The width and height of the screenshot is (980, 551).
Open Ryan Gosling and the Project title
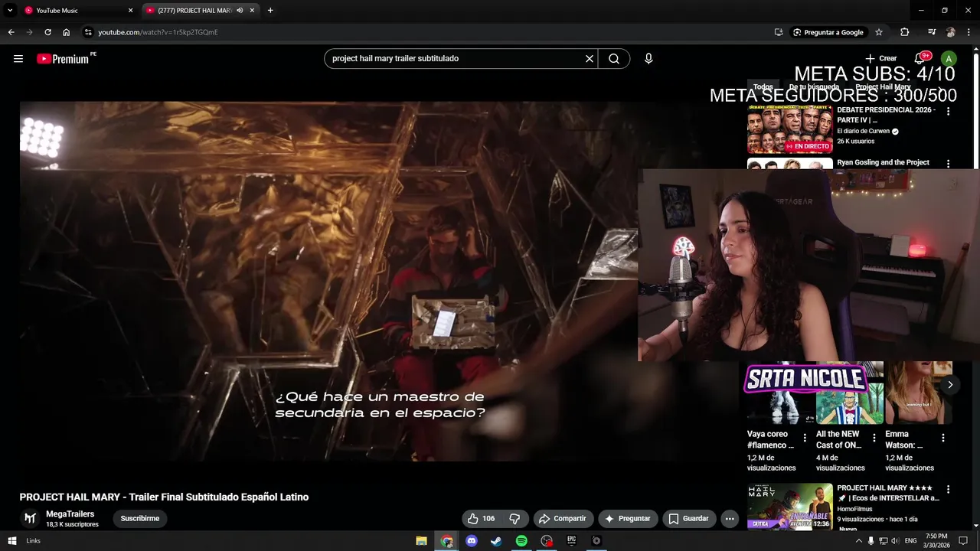coord(883,162)
